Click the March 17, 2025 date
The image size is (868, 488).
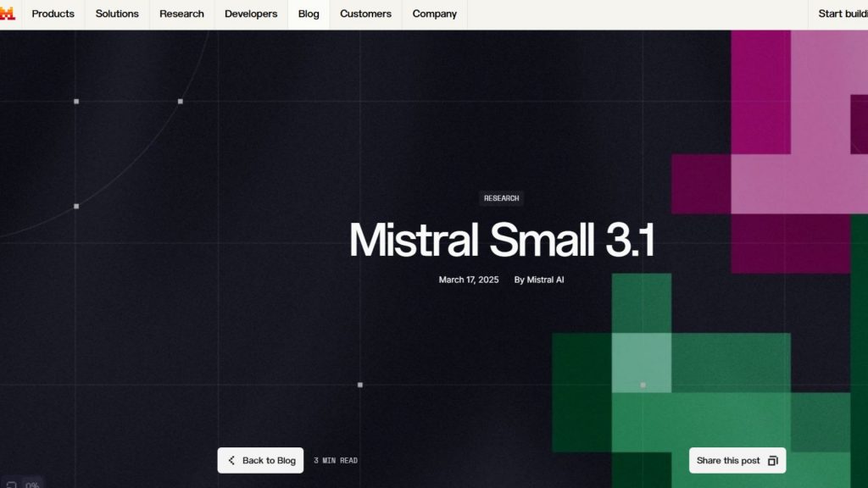pyautogui.click(x=469, y=280)
